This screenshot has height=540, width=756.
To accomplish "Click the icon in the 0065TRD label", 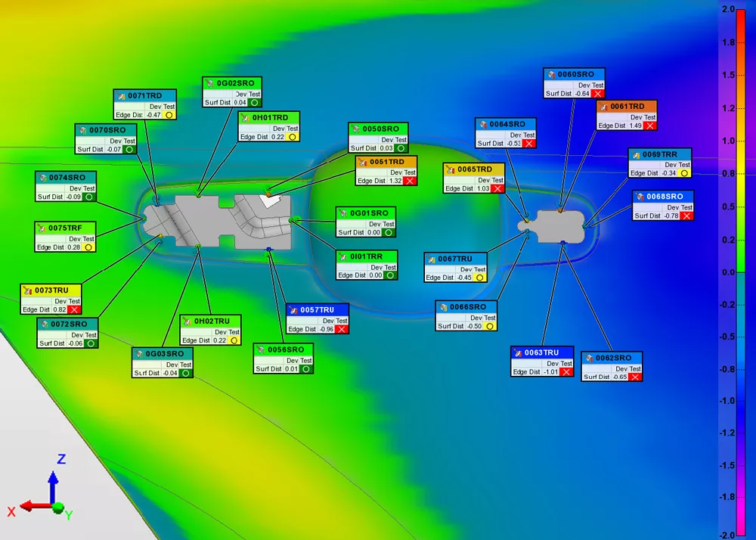I will point(451,169).
